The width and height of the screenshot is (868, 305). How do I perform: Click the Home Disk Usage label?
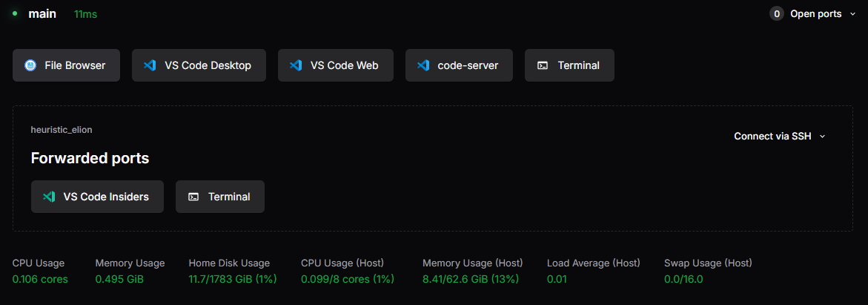click(229, 263)
